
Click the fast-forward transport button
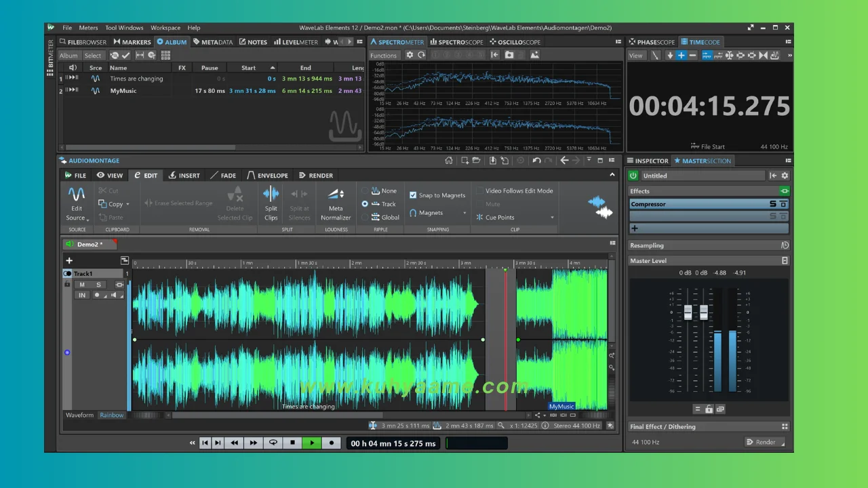coord(253,443)
